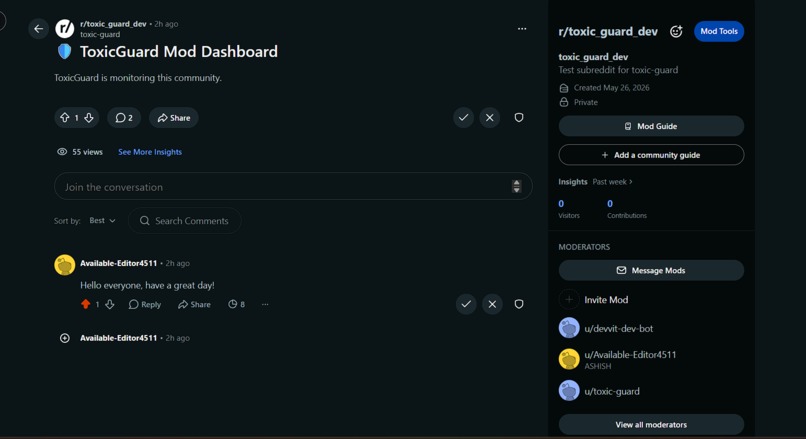Approve the post with the checkmark icon
This screenshot has height=439, width=806.
[x=463, y=118]
